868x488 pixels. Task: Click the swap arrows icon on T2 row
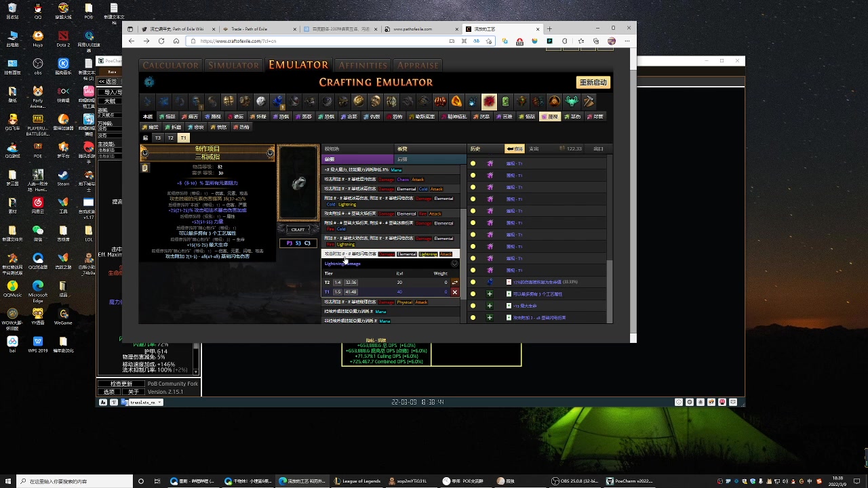pos(455,282)
